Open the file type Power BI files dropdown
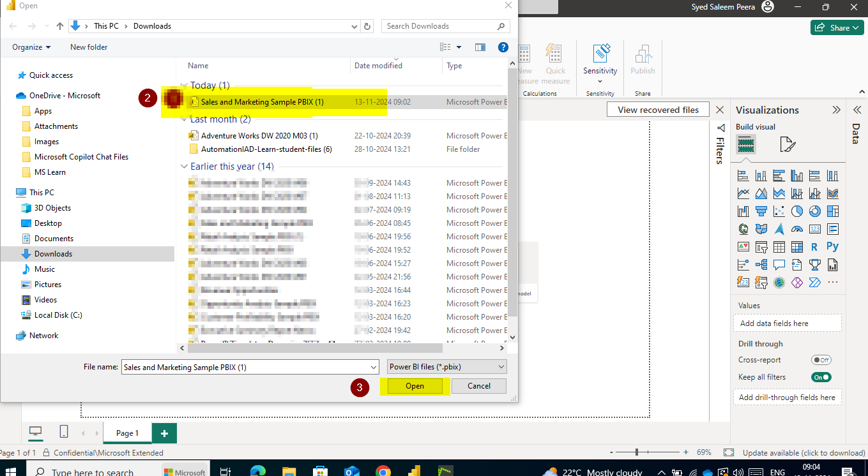Screen dimensions: 868x476 click(447, 367)
